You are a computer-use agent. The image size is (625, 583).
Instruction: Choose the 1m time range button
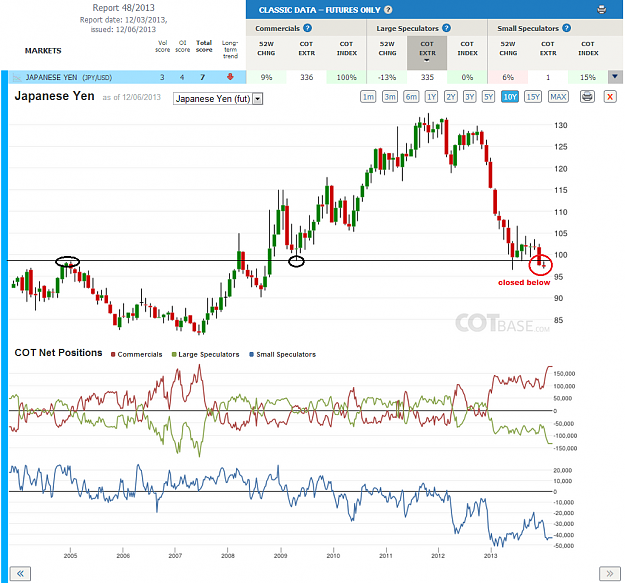tap(368, 97)
